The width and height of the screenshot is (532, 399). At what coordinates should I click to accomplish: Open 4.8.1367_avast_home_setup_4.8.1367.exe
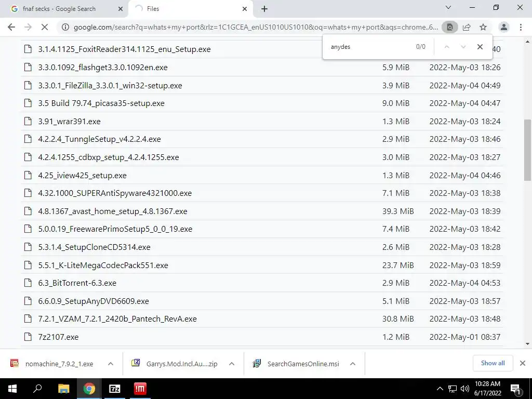pos(113,211)
